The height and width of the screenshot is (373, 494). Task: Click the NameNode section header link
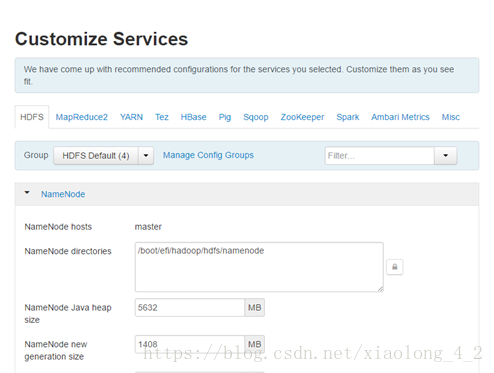[x=63, y=194]
